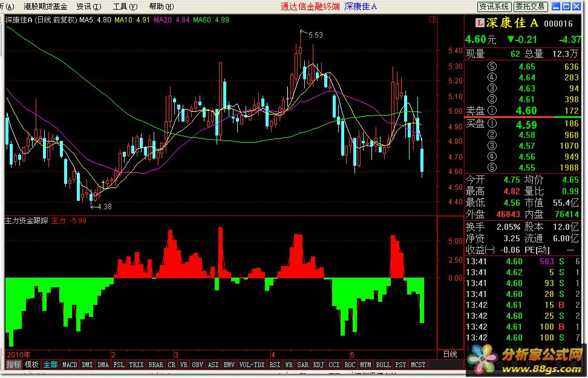Switch to the CR indicator tab

point(172,365)
